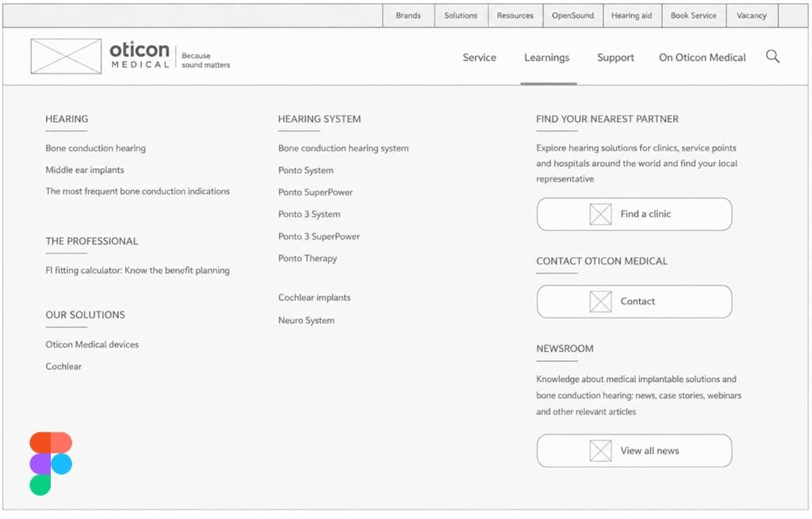The height and width of the screenshot is (519, 812).
Task: Open the Neuro System link
Action: 307,320
